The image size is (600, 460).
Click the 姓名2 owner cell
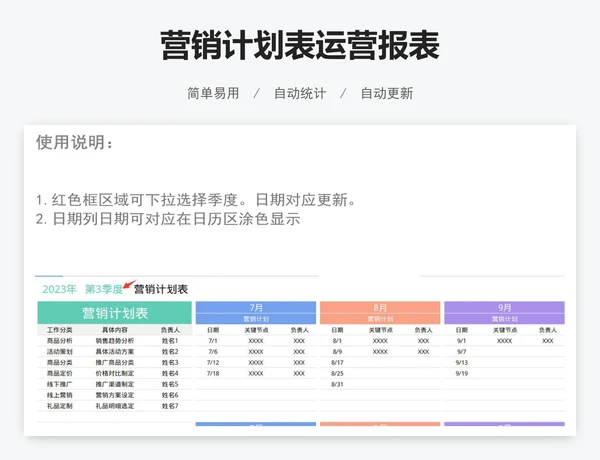click(170, 352)
